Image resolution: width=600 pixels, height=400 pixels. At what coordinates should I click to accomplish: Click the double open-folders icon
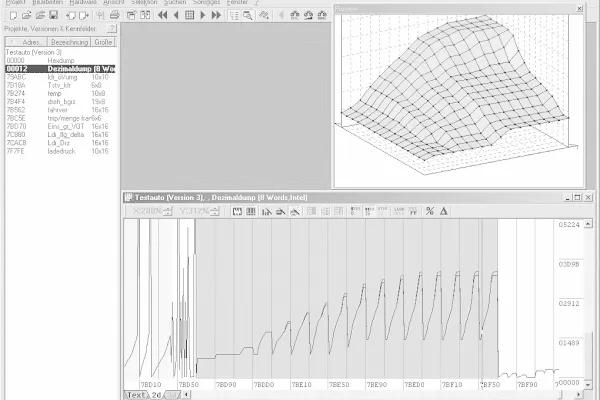(40, 15)
